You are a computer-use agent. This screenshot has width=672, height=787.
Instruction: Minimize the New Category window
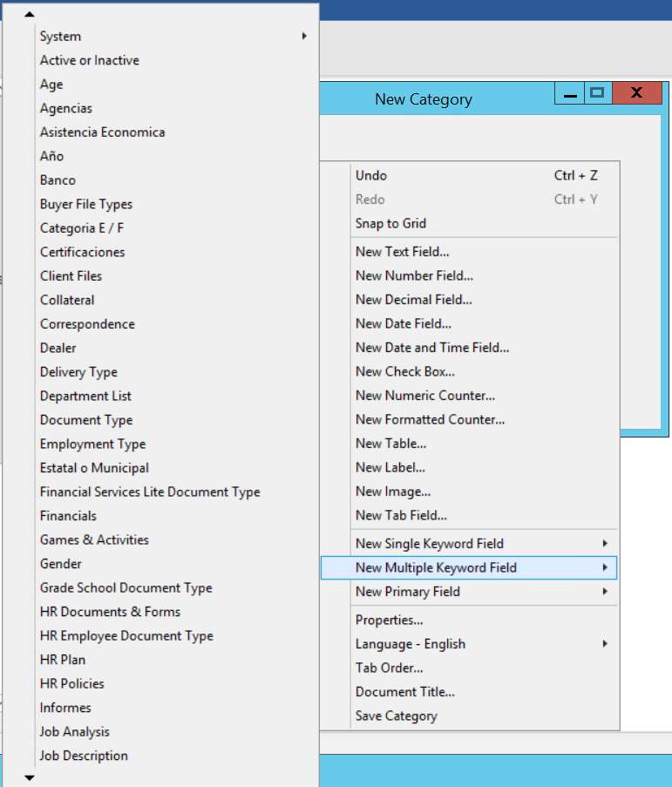pos(570,93)
